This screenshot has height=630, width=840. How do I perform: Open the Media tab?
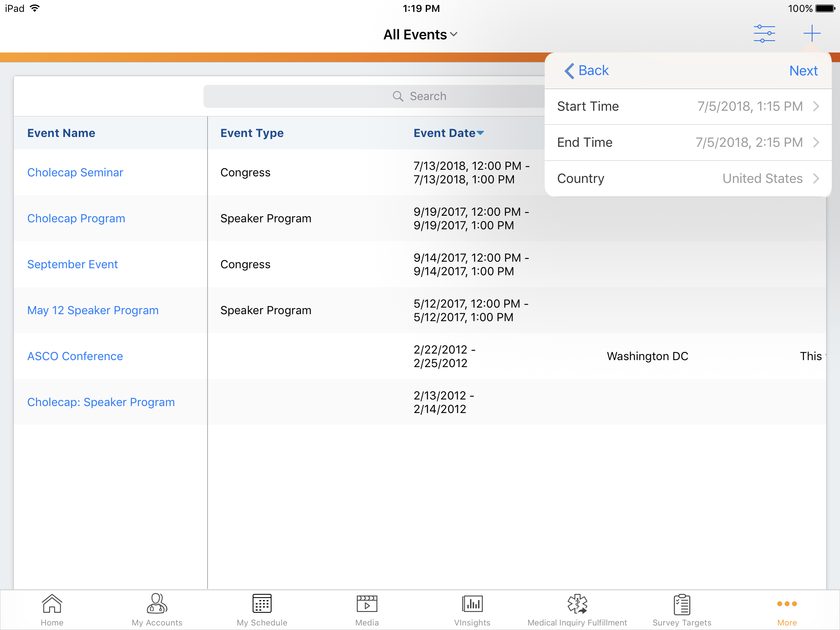367,609
